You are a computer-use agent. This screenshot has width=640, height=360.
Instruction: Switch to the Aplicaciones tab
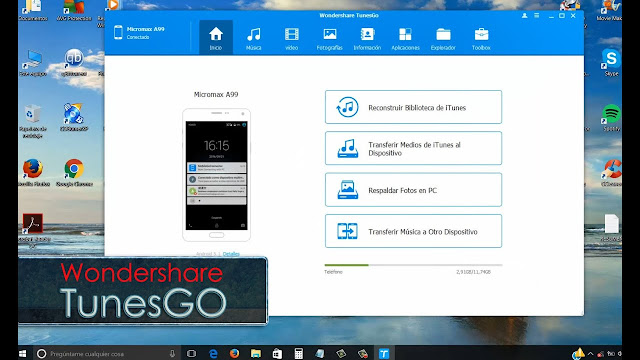click(405, 38)
